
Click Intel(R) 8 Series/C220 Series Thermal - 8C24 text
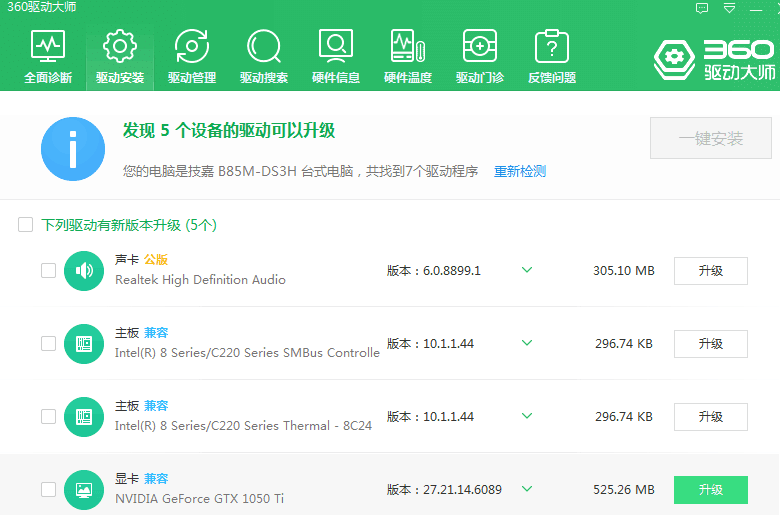243,426
